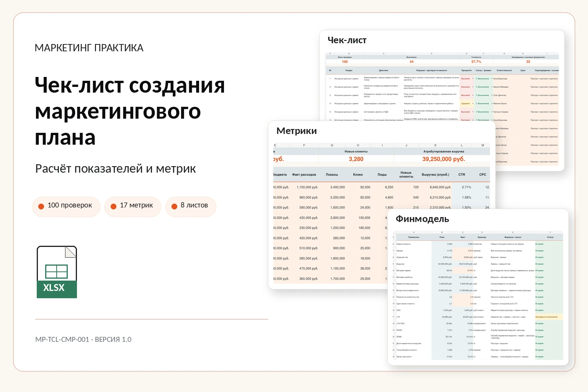Toggle Выполнено checkbox in checklist row 3
Viewport: 588px width, 392px height.
pos(477,95)
